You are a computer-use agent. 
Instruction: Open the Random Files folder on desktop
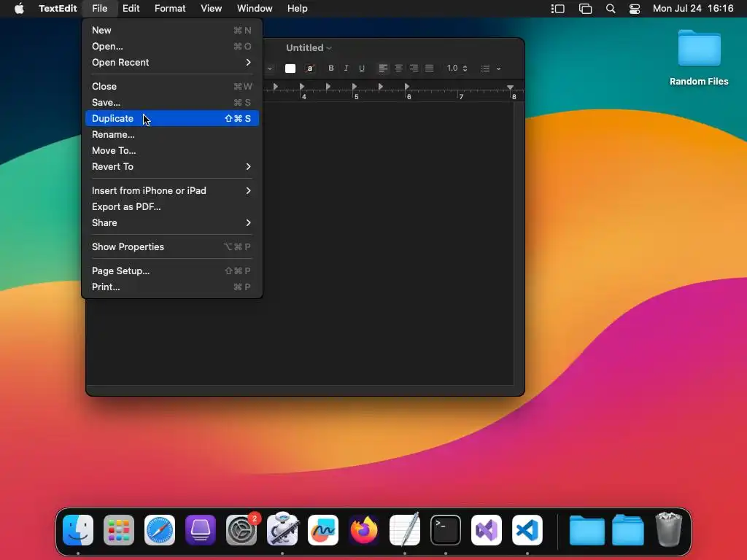[699, 57]
